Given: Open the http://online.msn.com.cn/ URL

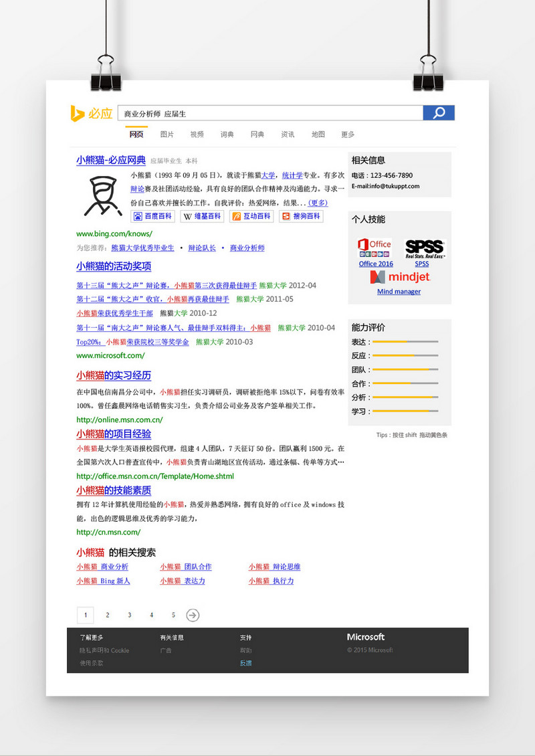Looking at the screenshot, I should [x=120, y=419].
